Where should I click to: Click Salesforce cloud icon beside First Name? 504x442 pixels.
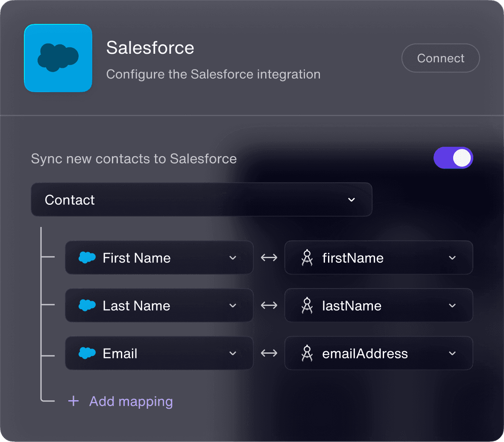tap(87, 258)
